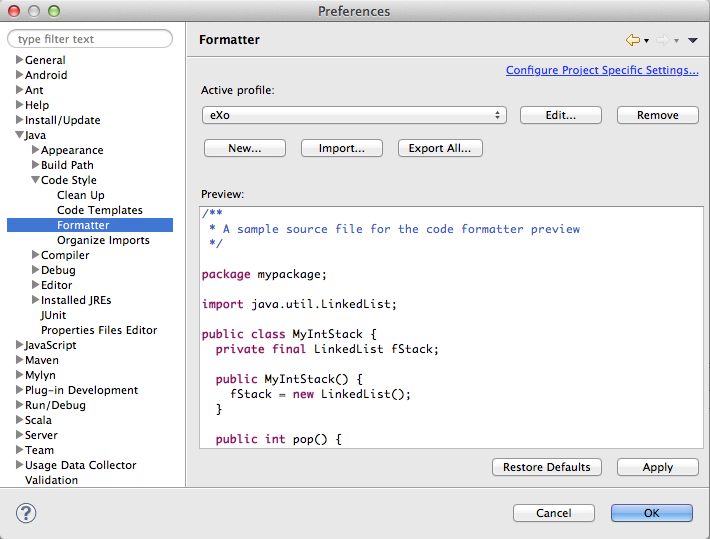710x539 pixels.
Task: Select Organize Imports preference page
Action: click(x=103, y=240)
